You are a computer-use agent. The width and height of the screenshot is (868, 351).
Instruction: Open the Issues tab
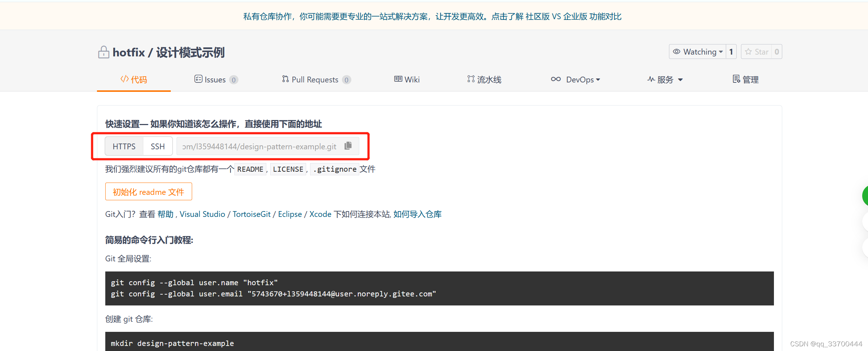(x=216, y=80)
